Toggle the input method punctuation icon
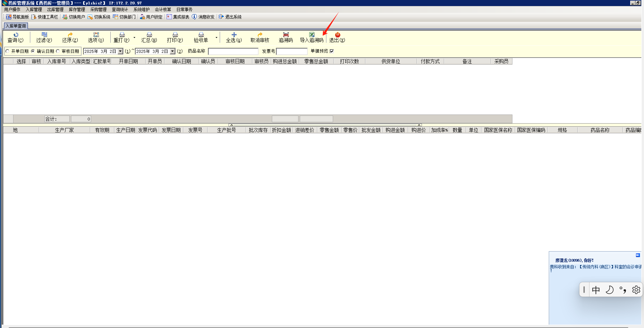644x328 pixels. [623, 290]
